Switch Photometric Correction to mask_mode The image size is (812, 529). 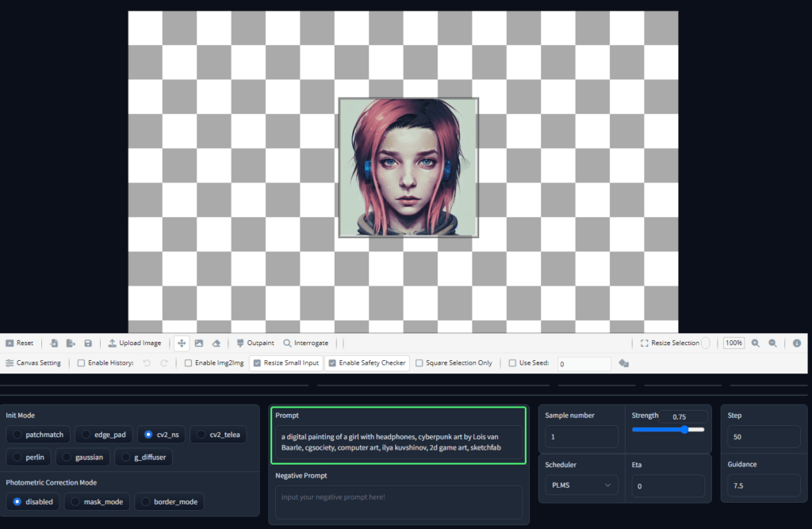(x=97, y=501)
